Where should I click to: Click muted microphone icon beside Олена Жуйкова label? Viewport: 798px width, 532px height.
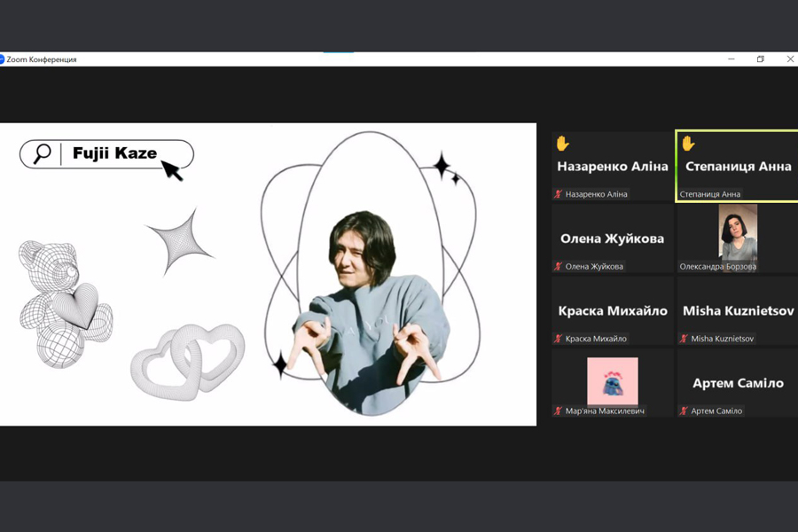click(x=559, y=266)
